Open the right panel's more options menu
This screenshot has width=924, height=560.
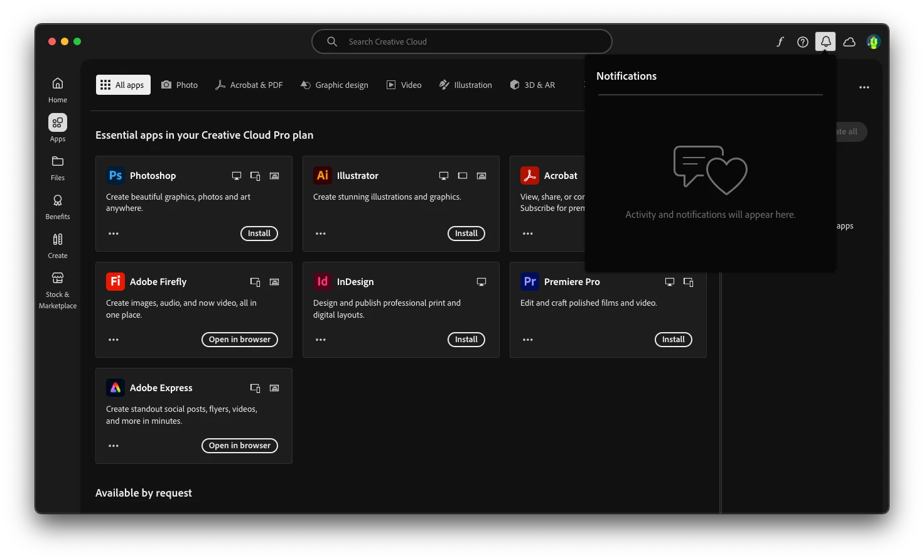[864, 87]
